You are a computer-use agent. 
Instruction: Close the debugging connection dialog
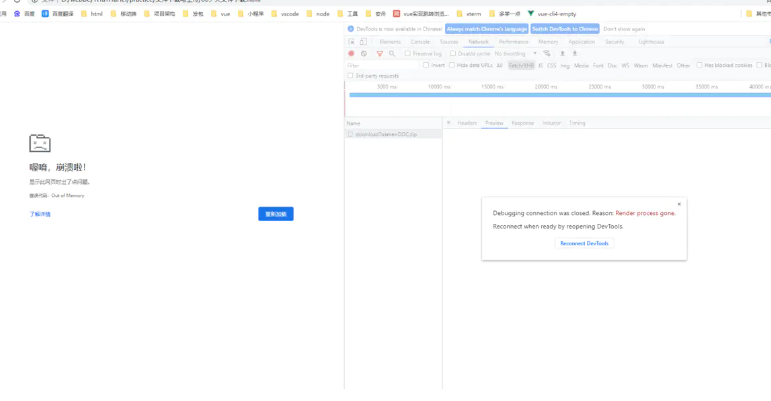click(x=679, y=204)
